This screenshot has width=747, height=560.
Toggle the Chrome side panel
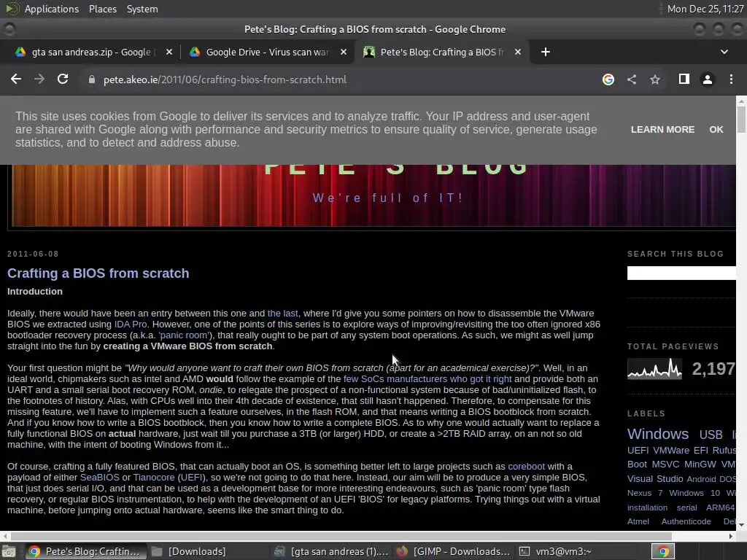click(x=684, y=79)
